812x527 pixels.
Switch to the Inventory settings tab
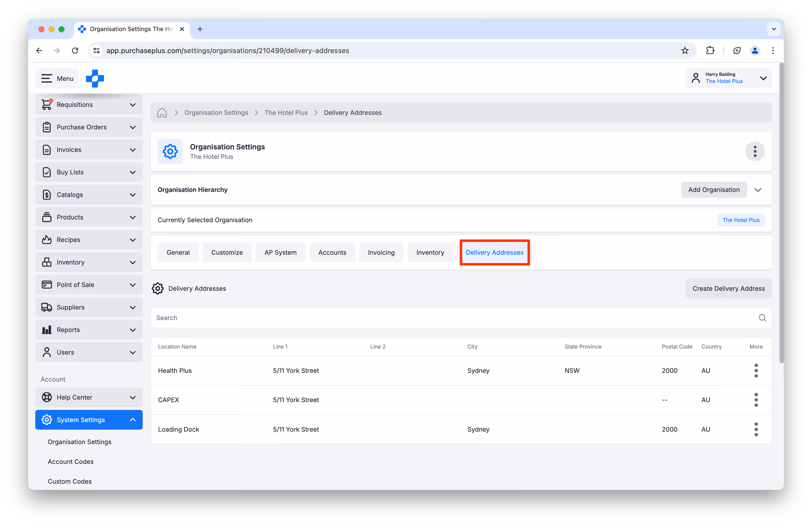tap(430, 253)
